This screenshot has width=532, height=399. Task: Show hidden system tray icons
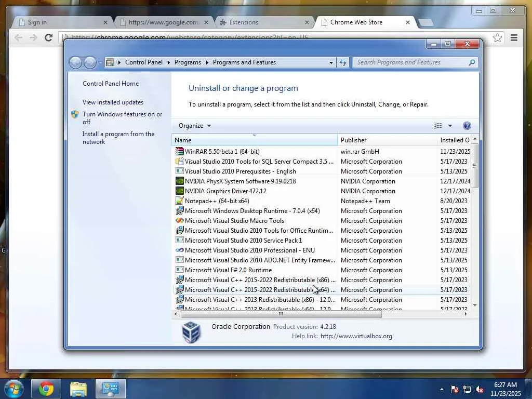pos(442,390)
